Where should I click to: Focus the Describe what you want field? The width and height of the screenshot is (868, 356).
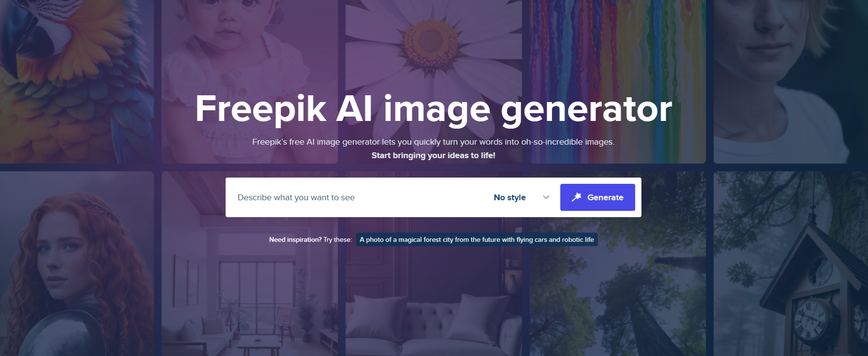pos(357,197)
